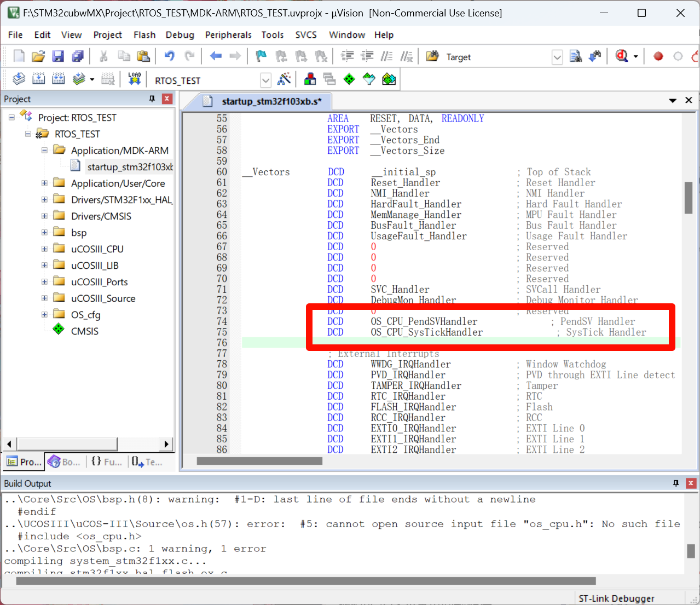700x605 pixels.
Task: Navigate forwards with the right arrow
Action: click(x=235, y=56)
